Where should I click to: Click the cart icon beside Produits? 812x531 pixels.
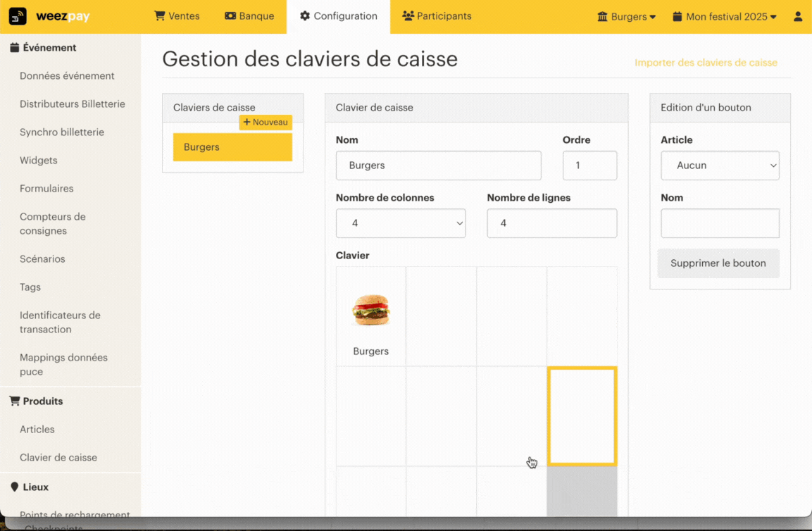pyautogui.click(x=15, y=401)
